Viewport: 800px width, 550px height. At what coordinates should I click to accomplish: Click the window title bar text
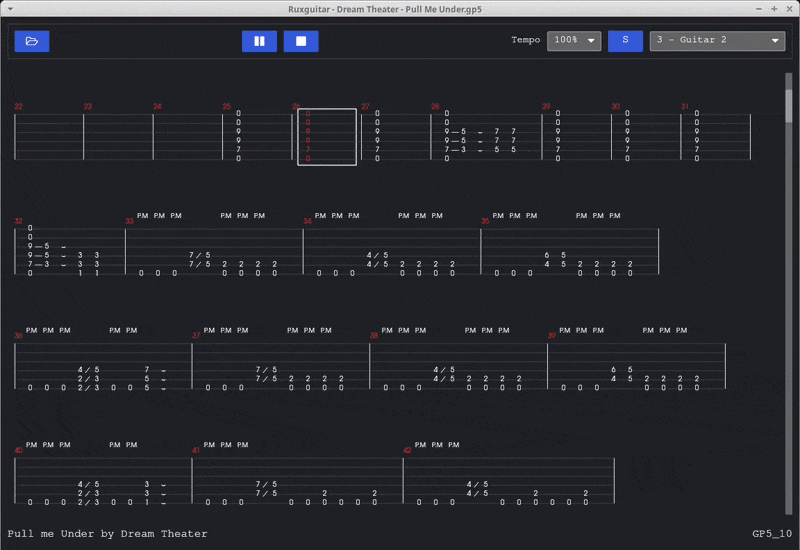click(x=400, y=8)
